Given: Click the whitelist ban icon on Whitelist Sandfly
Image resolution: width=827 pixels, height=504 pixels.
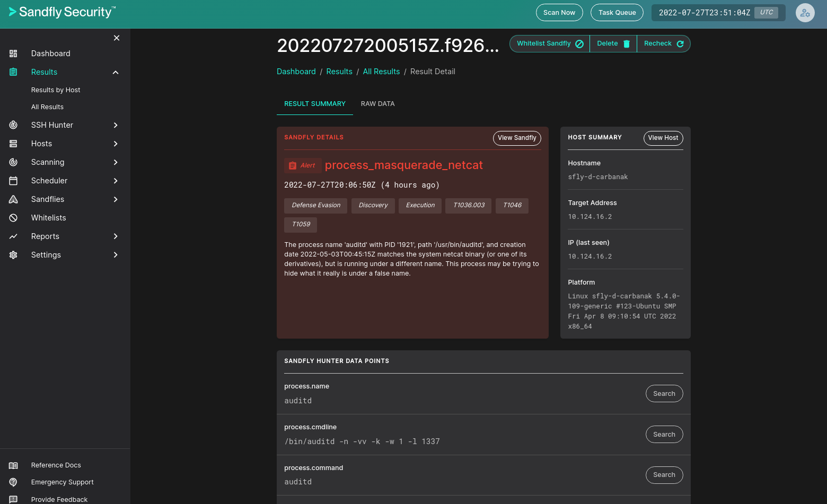Looking at the screenshot, I should tap(579, 44).
